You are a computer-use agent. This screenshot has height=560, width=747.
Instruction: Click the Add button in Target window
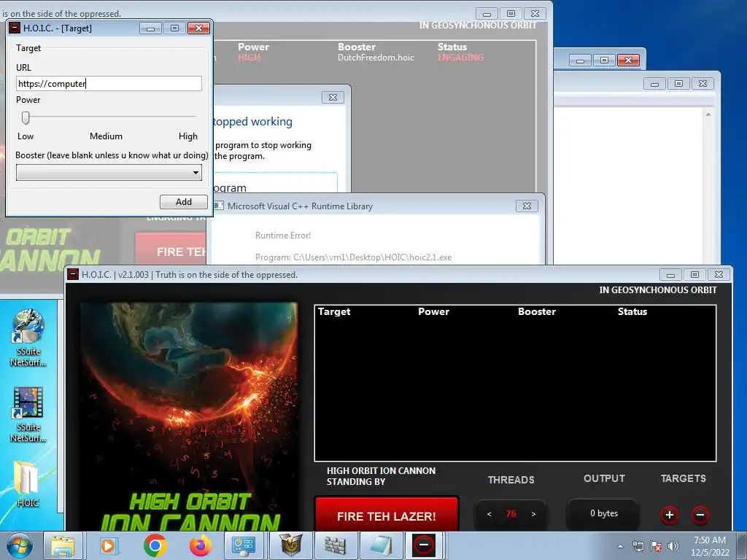(183, 202)
